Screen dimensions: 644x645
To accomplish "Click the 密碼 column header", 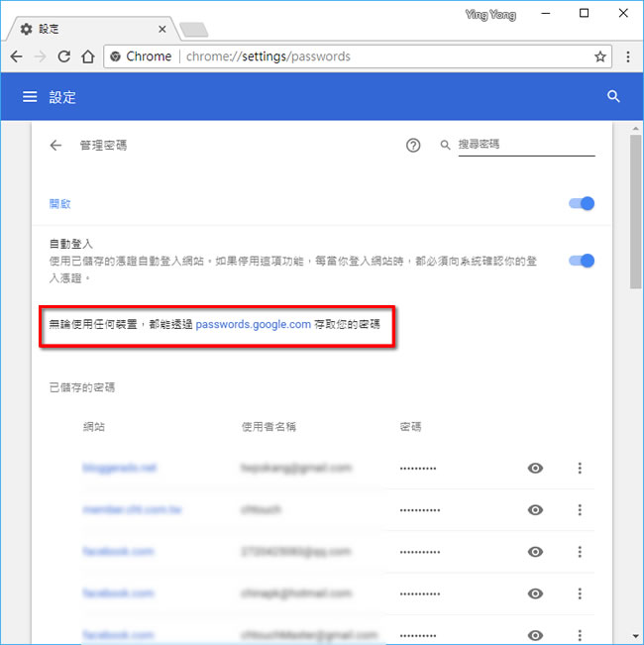I will [x=410, y=427].
